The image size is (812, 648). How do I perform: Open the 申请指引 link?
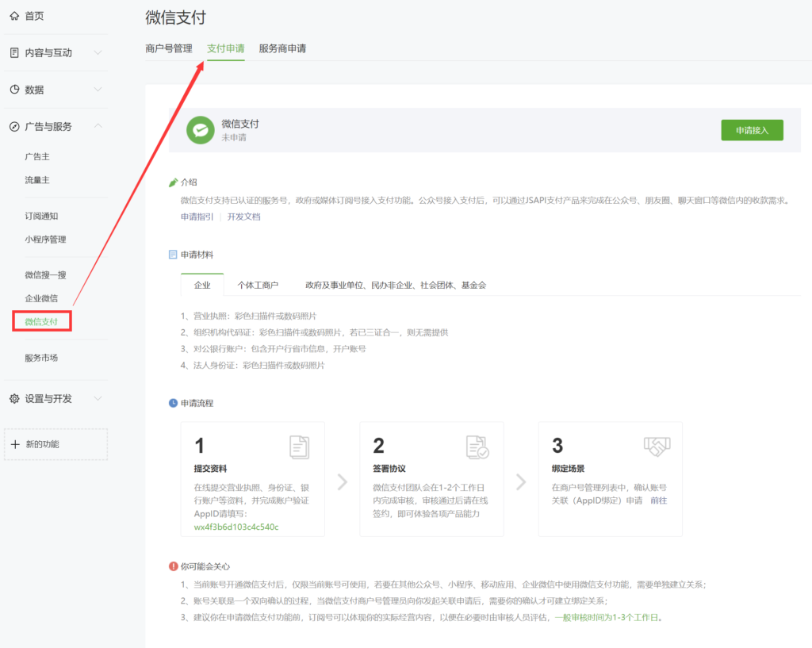197,217
